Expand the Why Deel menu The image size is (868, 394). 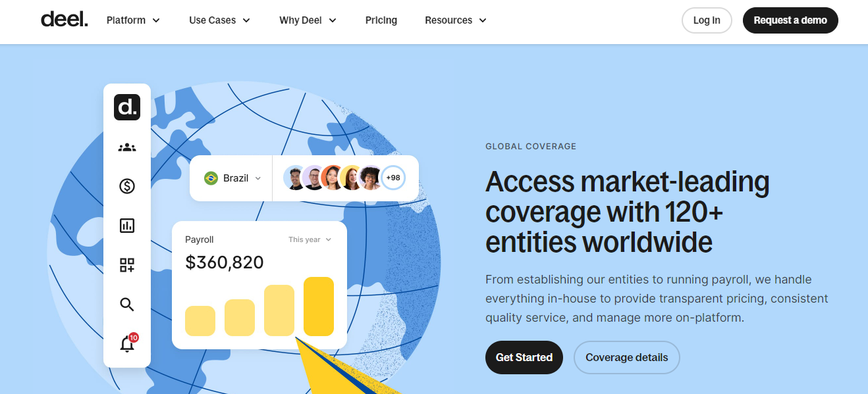[x=308, y=20]
